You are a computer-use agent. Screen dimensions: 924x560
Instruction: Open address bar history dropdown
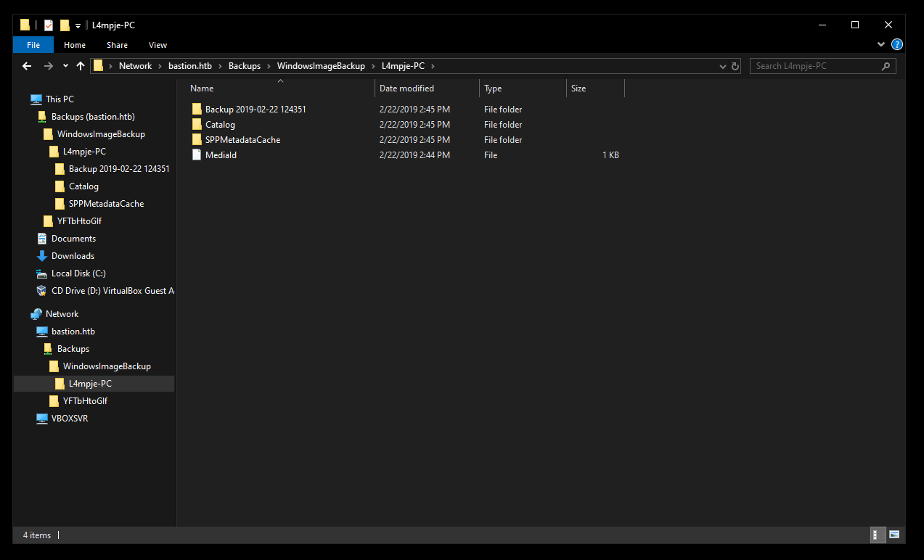722,66
